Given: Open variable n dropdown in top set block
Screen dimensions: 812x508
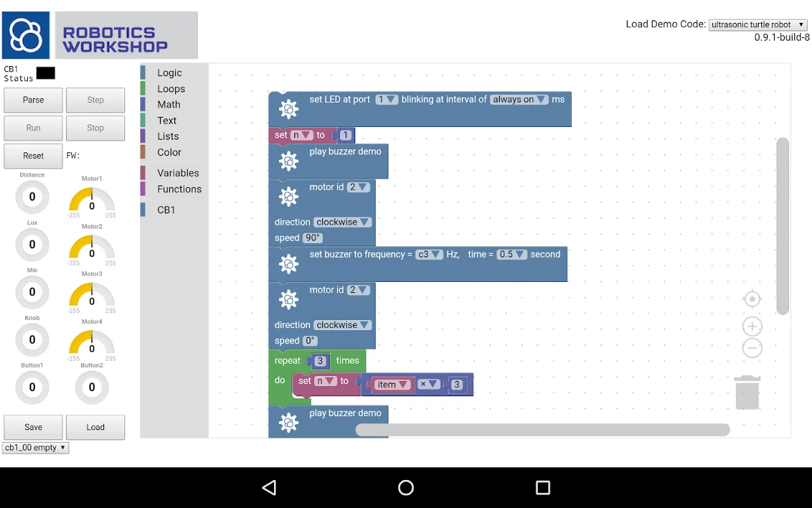Looking at the screenshot, I should click(302, 135).
